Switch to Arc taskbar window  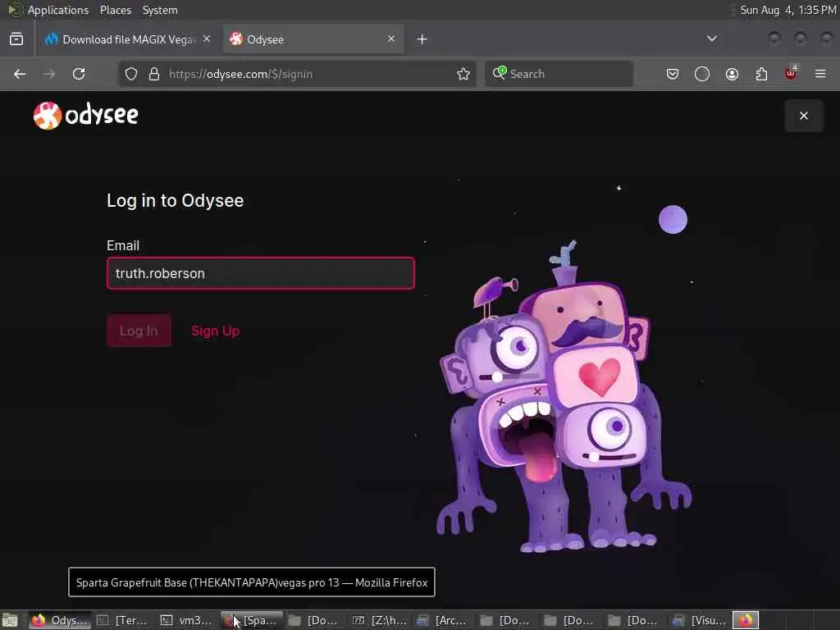443,620
